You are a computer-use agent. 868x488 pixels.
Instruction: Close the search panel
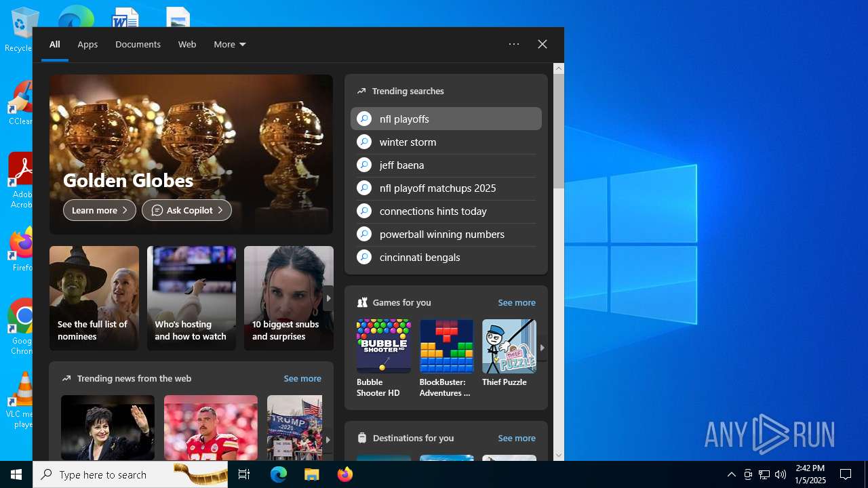pyautogui.click(x=542, y=44)
